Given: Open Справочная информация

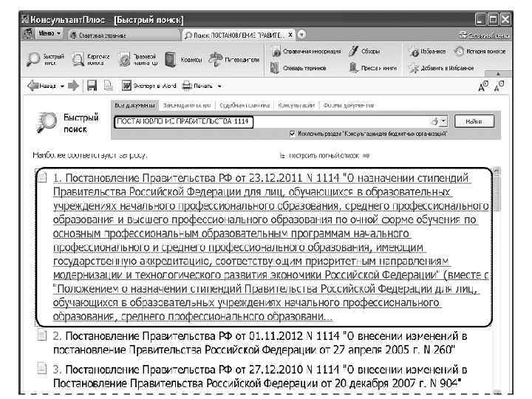Looking at the screenshot, I should point(306,51).
